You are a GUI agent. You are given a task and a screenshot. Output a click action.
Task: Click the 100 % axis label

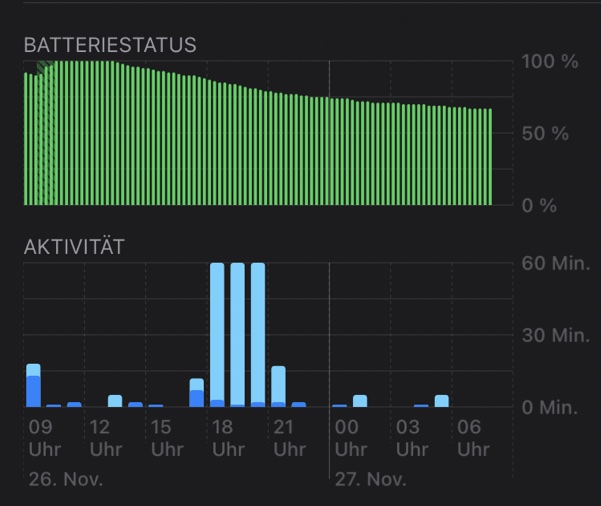coord(550,61)
